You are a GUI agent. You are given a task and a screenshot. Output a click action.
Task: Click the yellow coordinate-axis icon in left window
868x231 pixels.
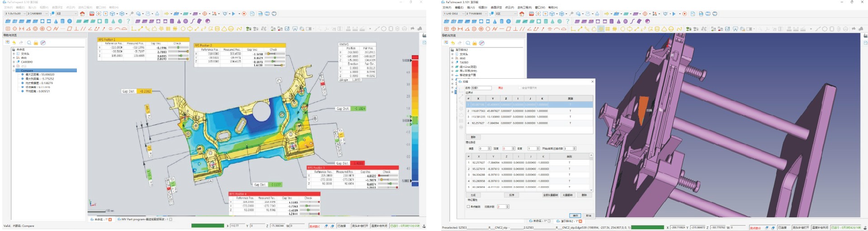tap(133, 28)
